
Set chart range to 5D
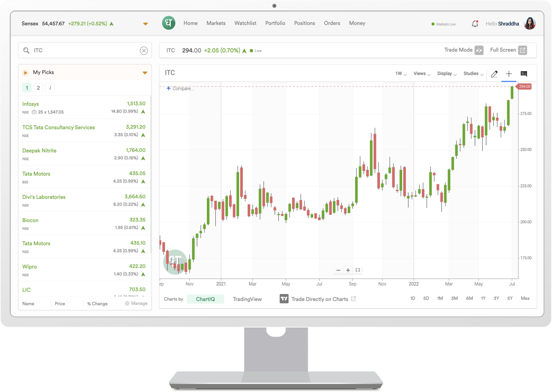click(426, 298)
